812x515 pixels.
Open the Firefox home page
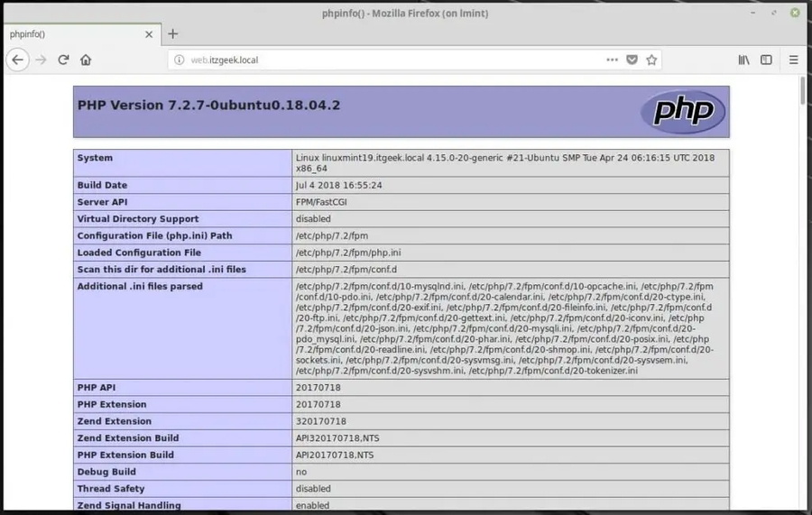point(86,60)
